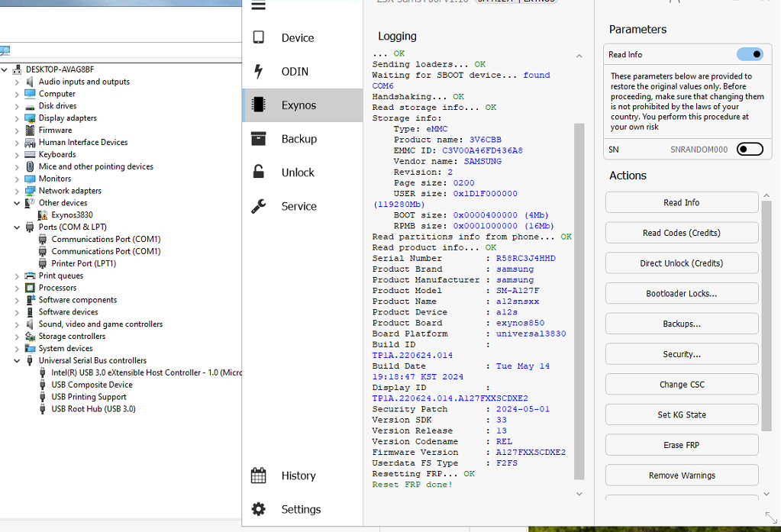The width and height of the screenshot is (781, 532).
Task: Collapse the DESKTOP-AVAG8BF root node
Action: coord(5,69)
